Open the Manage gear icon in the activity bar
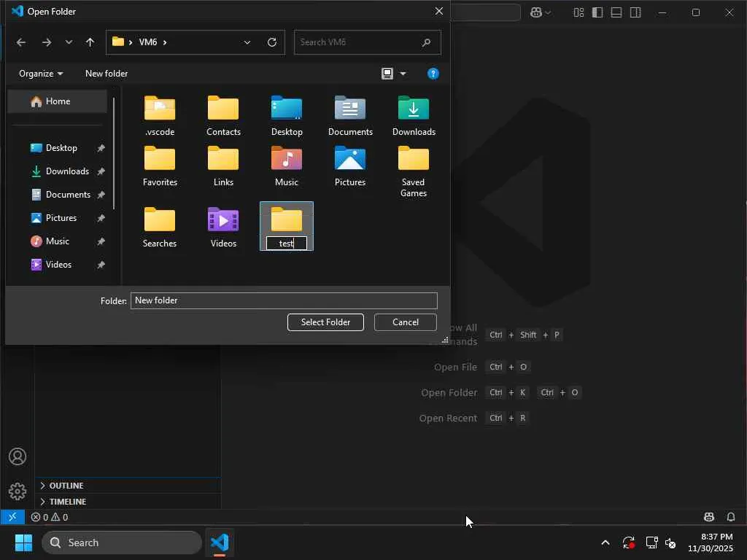This screenshot has height=560, width=747. point(18,491)
